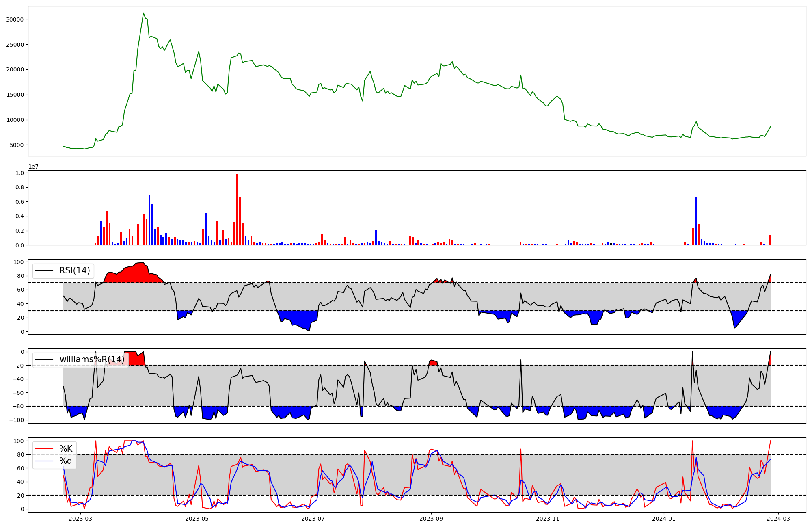Viewport: 812px width, 528px height.
Task: Click the 2024-01 date tick label
Action: [x=664, y=519]
